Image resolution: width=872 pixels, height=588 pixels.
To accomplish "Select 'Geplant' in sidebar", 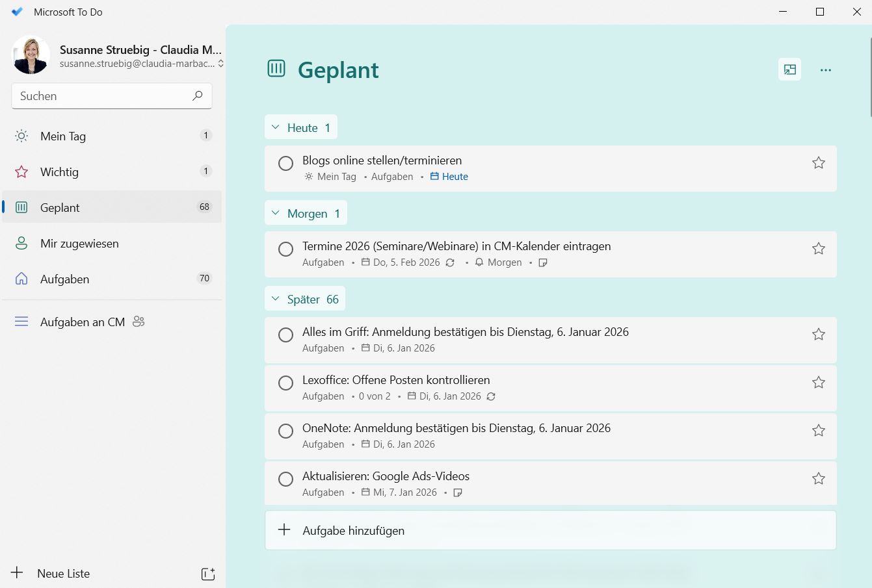I will tap(112, 207).
